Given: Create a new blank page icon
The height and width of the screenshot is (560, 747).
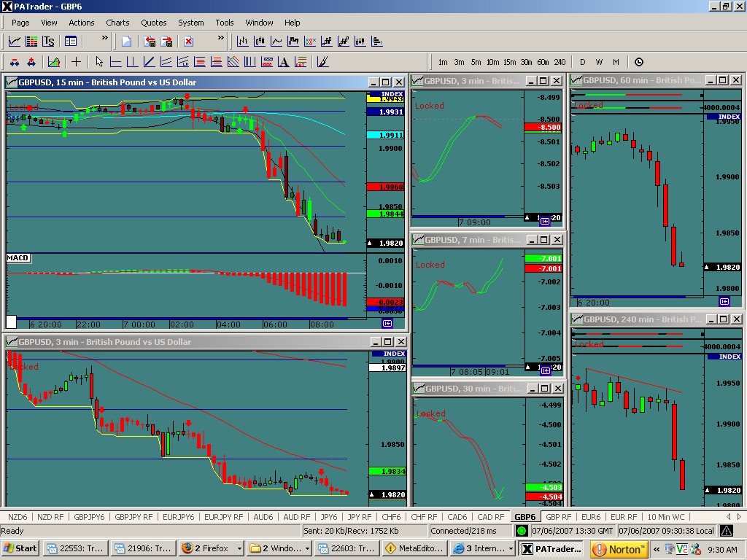Looking at the screenshot, I should [126, 42].
